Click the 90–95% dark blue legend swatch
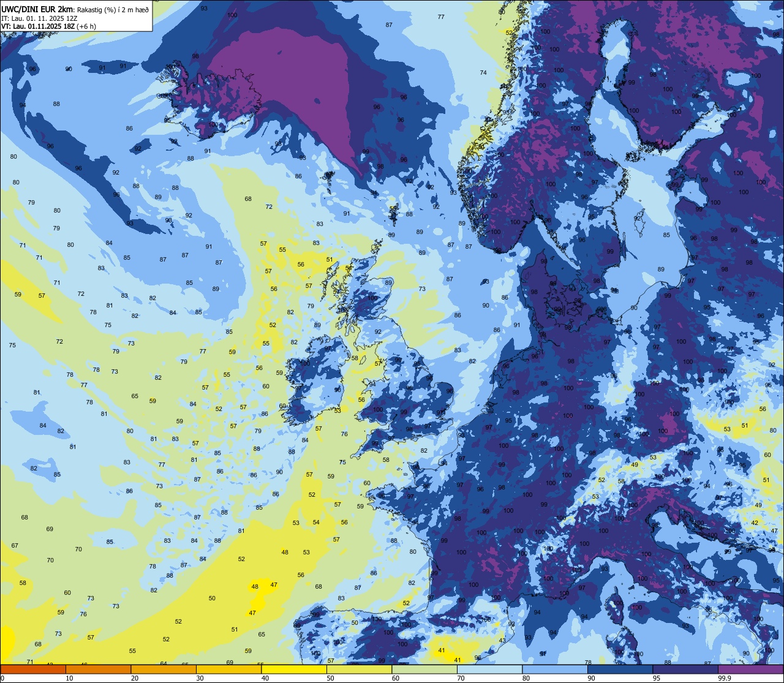The image size is (784, 683). click(x=620, y=670)
